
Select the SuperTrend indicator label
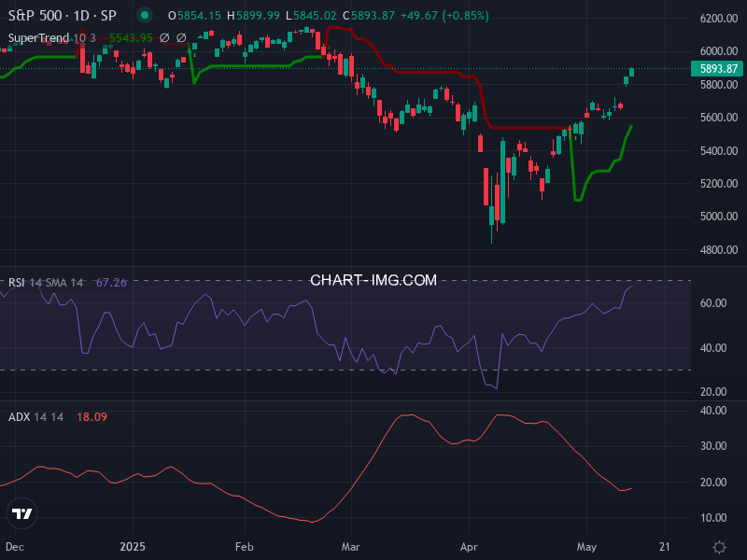(38, 37)
